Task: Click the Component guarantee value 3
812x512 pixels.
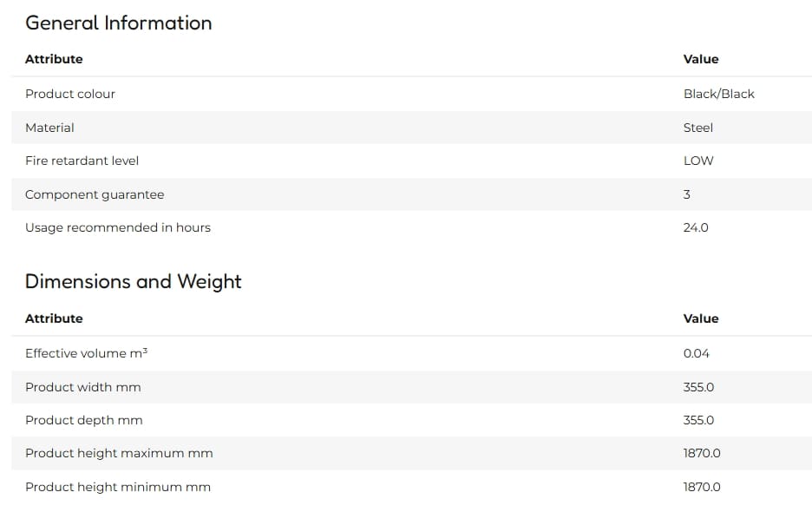Action: click(687, 194)
